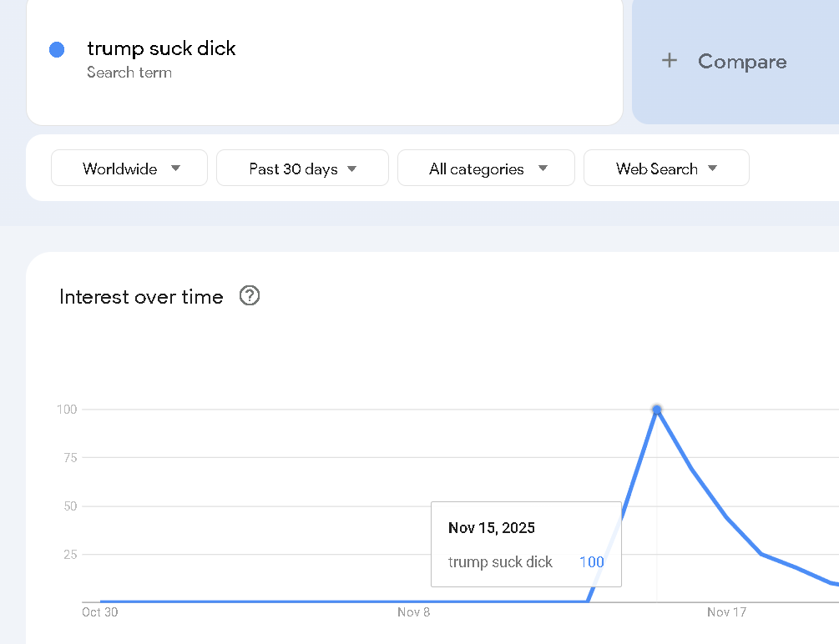The height and width of the screenshot is (644, 839).
Task: Expand the Past 30 days time range label
Action: point(293,169)
